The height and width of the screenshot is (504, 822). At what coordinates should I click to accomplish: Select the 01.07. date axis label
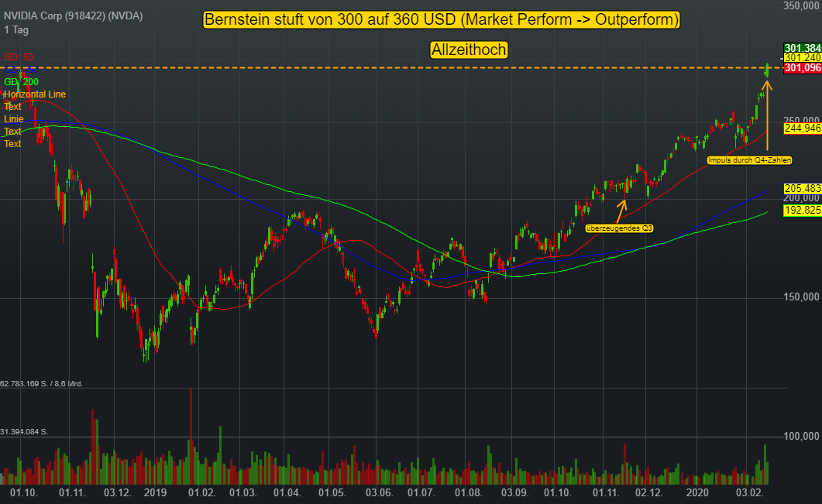pos(421,493)
